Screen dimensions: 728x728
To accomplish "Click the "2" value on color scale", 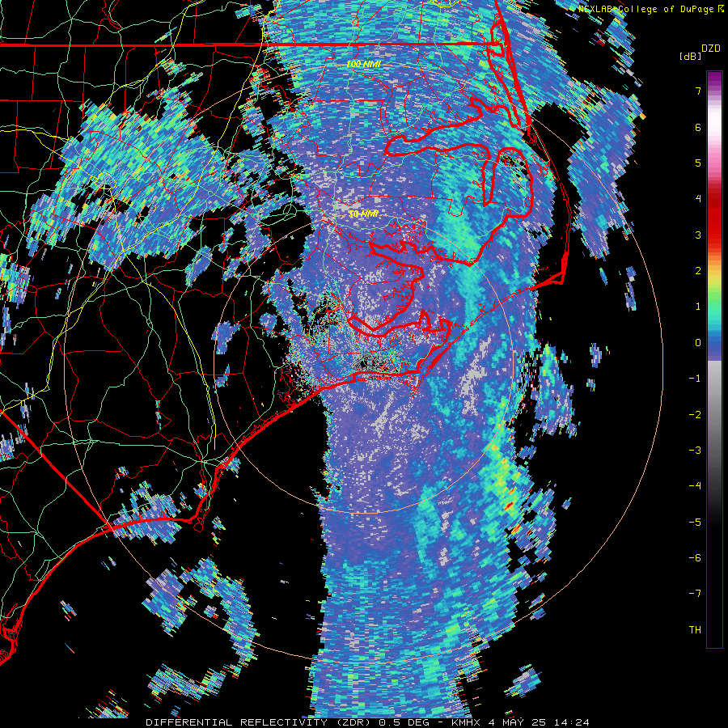I will tap(698, 271).
